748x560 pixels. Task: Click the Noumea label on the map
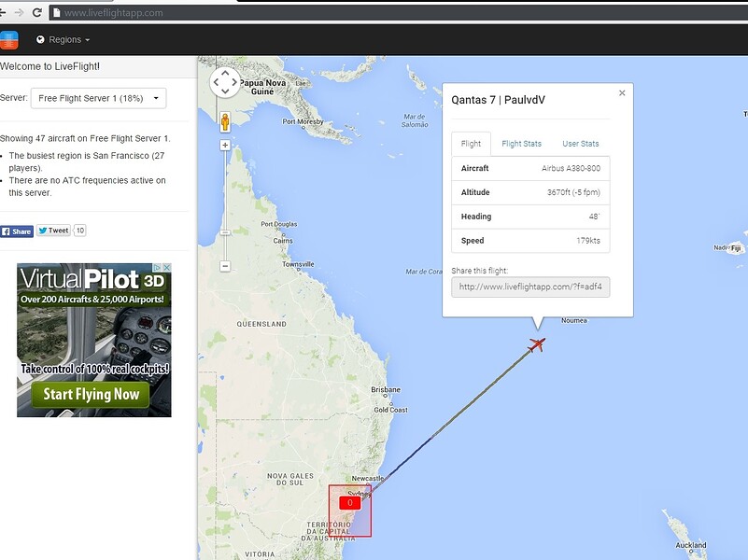pyautogui.click(x=574, y=321)
